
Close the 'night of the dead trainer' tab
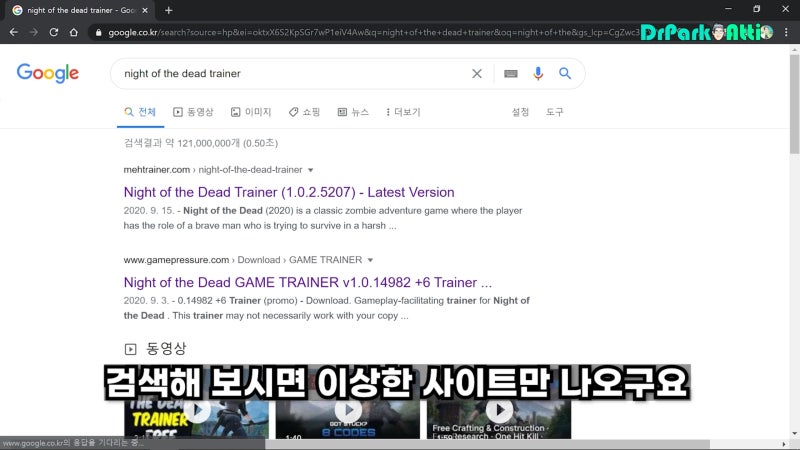pos(145,10)
